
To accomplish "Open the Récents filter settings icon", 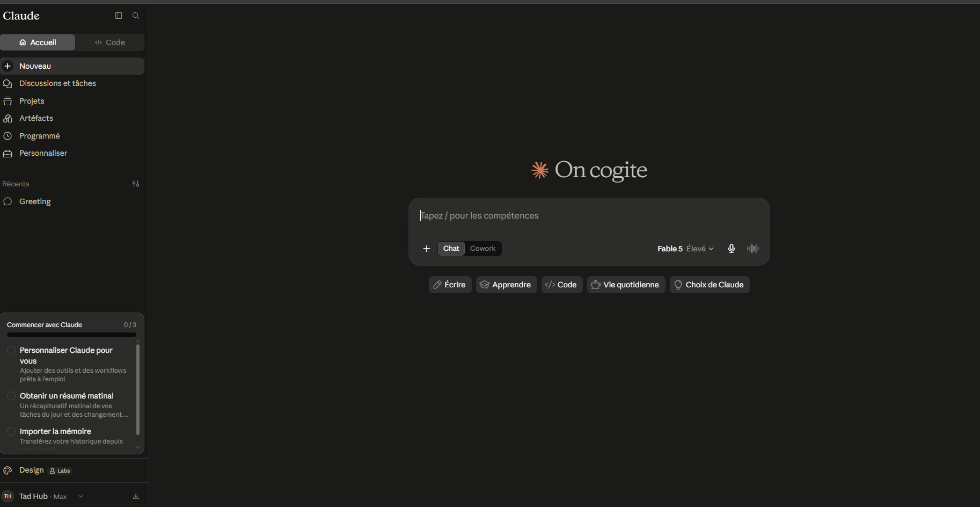I will pyautogui.click(x=136, y=184).
